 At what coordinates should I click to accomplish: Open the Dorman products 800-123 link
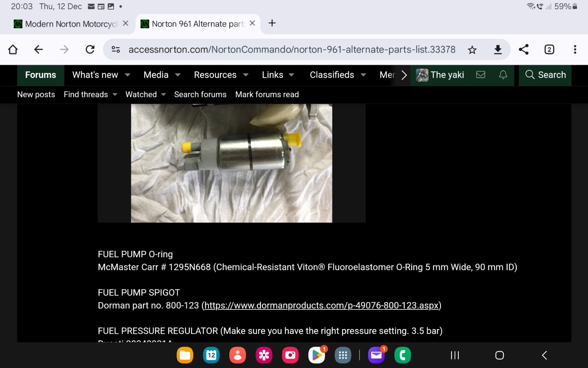[x=321, y=305]
